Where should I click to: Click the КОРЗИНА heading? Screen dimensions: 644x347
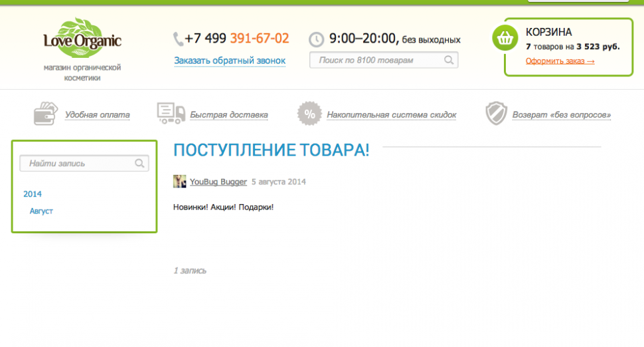(x=548, y=32)
